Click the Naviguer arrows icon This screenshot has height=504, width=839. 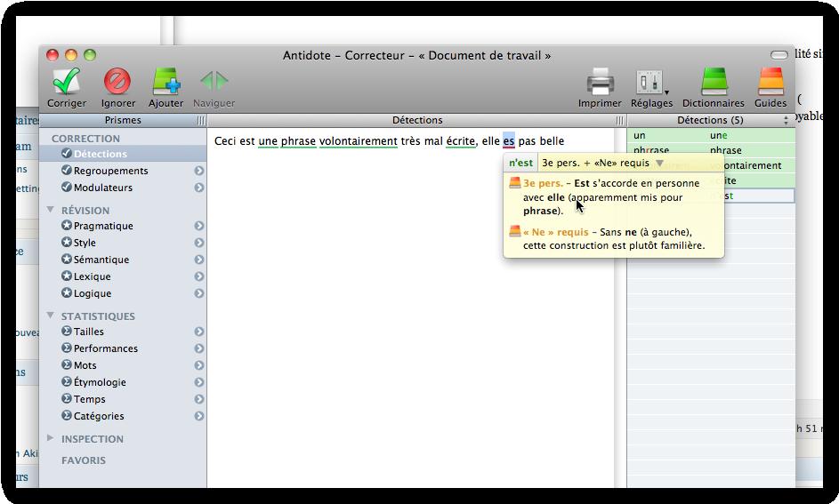(x=214, y=81)
